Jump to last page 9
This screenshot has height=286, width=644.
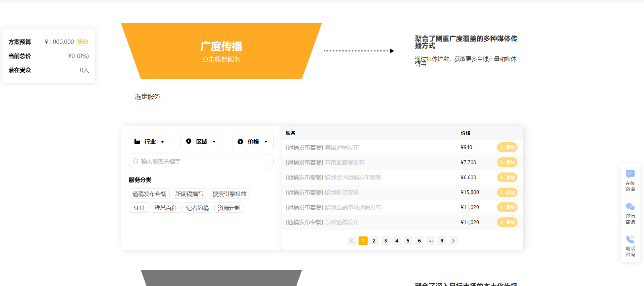pos(442,241)
